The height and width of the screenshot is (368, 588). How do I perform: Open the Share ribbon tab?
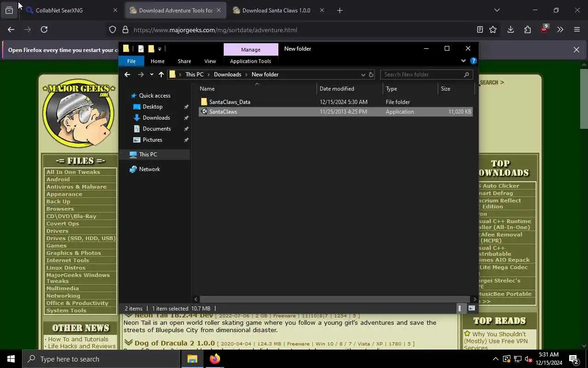184,61
